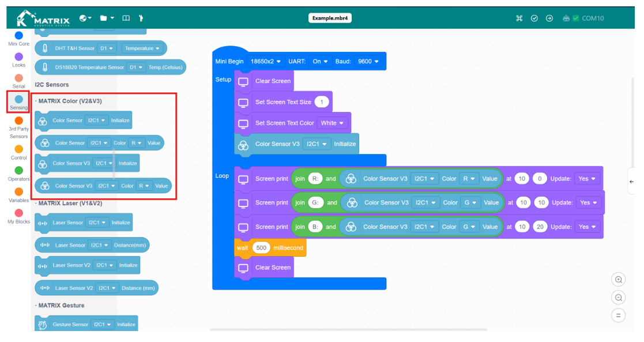Open the Operators block category

[x=19, y=174]
